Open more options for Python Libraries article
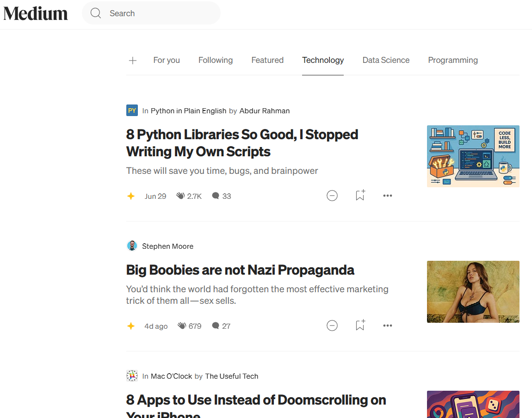This screenshot has width=532, height=418. 388,196
